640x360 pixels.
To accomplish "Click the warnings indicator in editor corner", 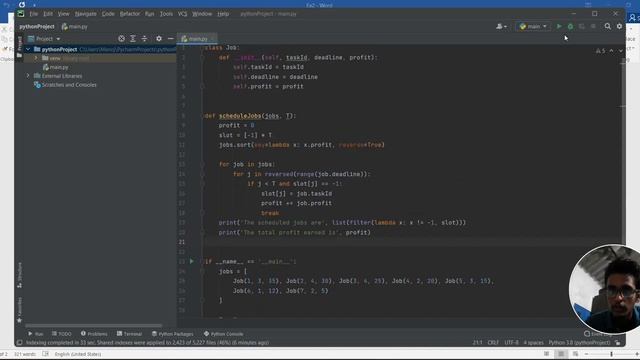I will (x=600, y=51).
